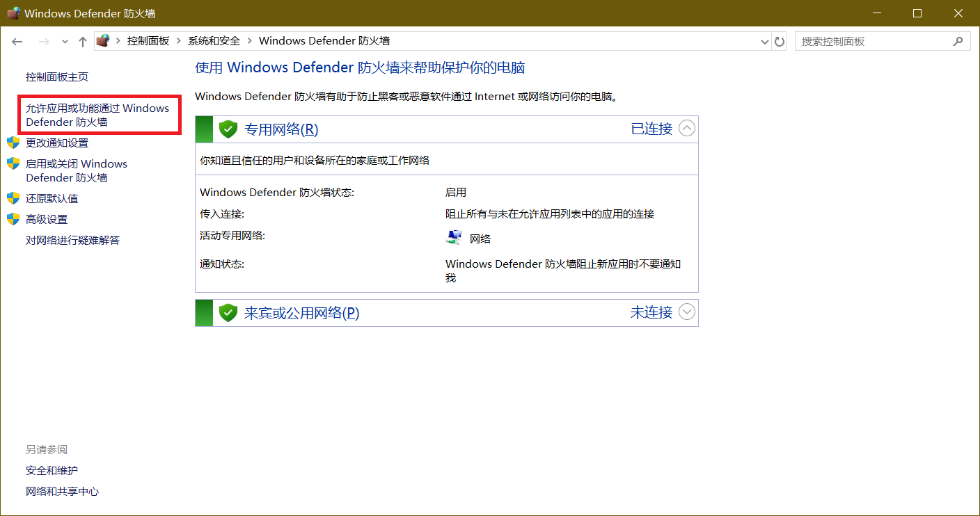Select 系统和安全 in the breadcrumb path
Screen dimensions: 980x516
pos(214,41)
